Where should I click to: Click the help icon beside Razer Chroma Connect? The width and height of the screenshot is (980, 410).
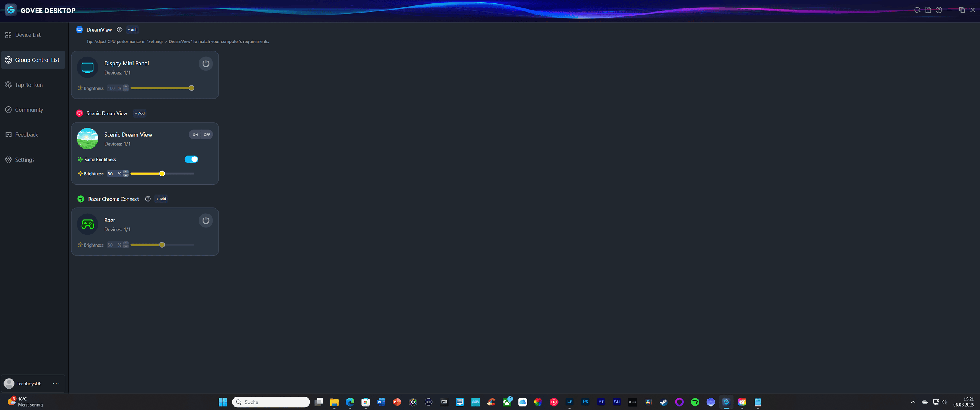tap(148, 199)
